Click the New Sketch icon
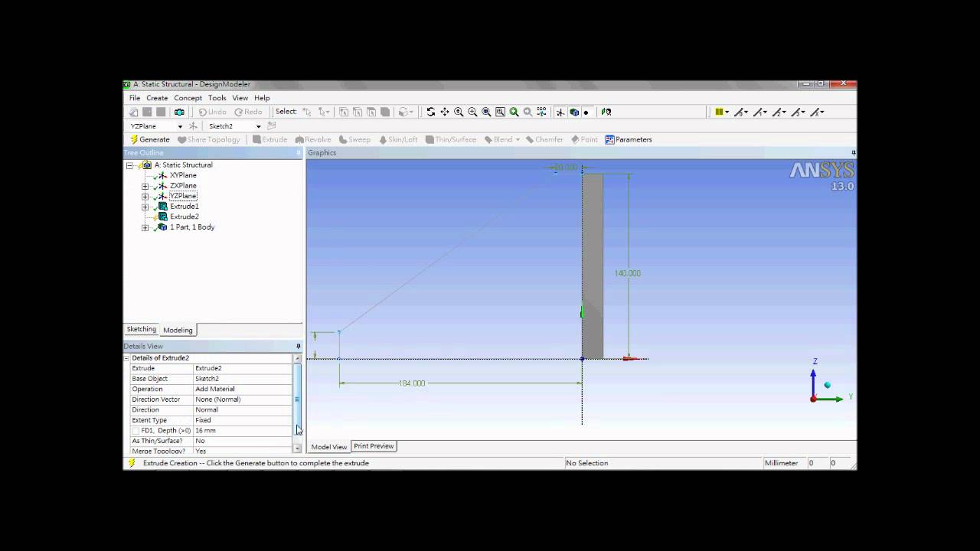Image resolution: width=980 pixels, height=551 pixels. [x=271, y=126]
